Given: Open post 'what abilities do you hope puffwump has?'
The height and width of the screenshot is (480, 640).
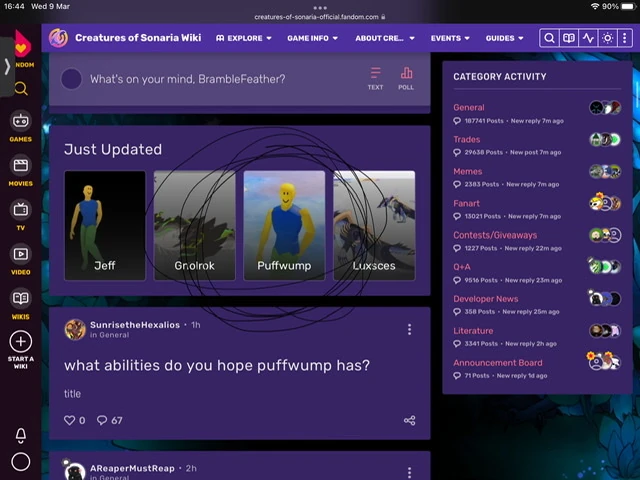Looking at the screenshot, I should 217,365.
